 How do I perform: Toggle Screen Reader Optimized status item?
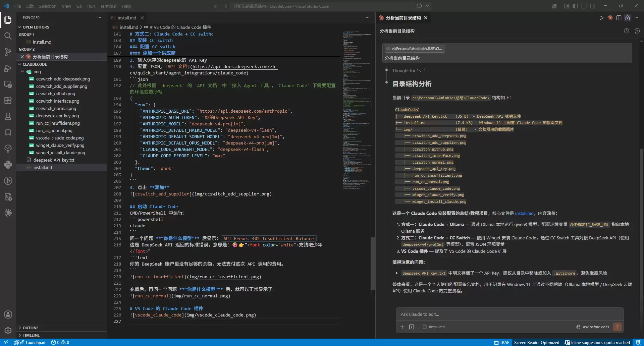coord(537,342)
